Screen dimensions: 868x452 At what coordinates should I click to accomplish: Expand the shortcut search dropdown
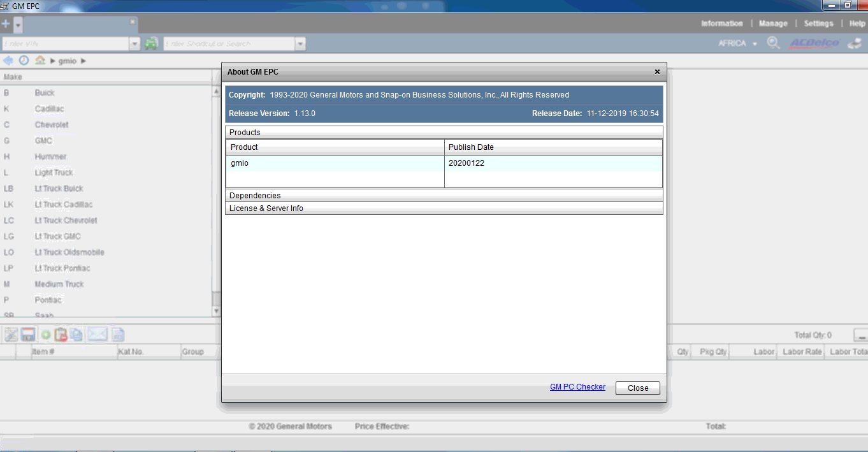point(301,43)
